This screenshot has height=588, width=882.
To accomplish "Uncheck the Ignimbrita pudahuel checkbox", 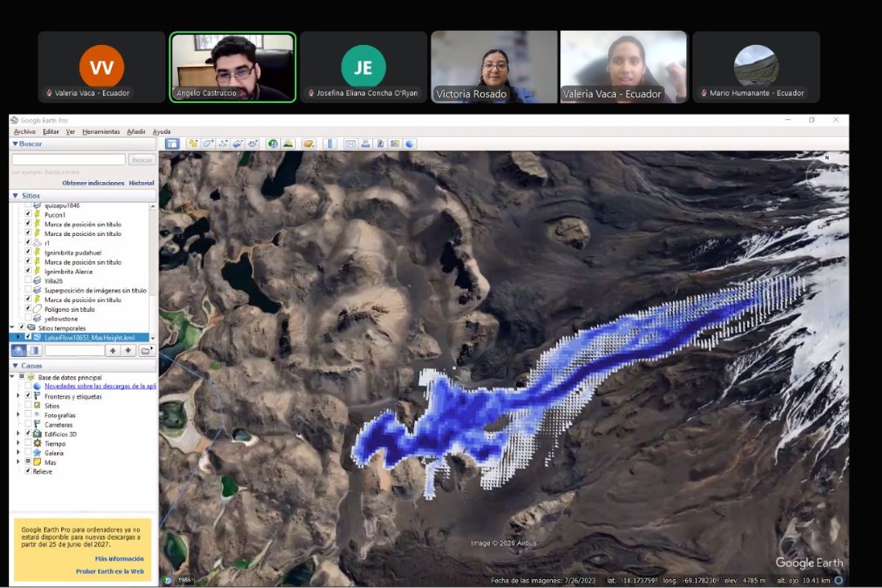I will pyautogui.click(x=28, y=252).
